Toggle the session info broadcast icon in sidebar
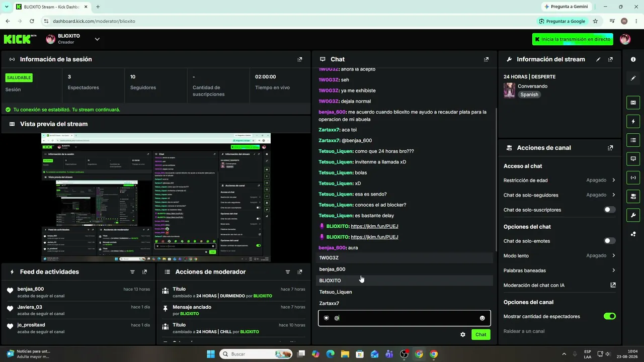The width and height of the screenshot is (644, 362). click(x=633, y=177)
